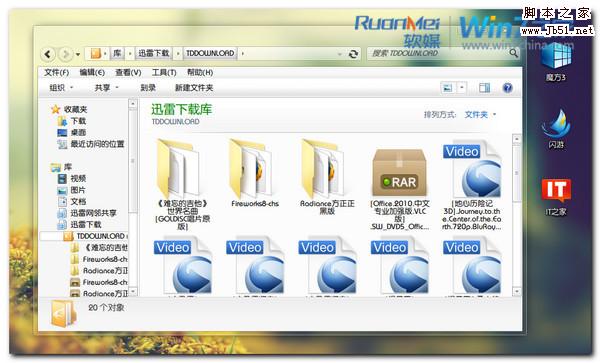Viewport: 600px width, 363px height.
Task: Open the 魔方3 desktop icon
Action: (556, 62)
